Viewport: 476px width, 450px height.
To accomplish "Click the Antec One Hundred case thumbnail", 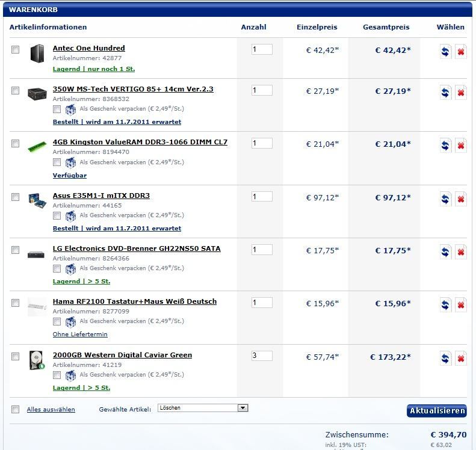I will click(x=37, y=54).
